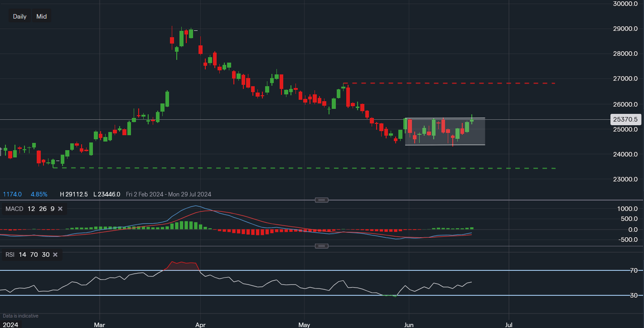This screenshot has width=644, height=328.
Task: Remove the MACD indicator with its X icon
Action: tap(60, 209)
